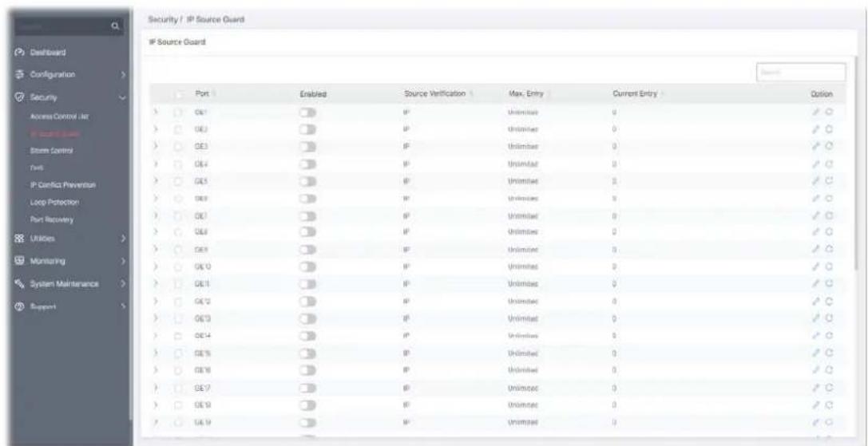Image resolution: width=868 pixels, height=446 pixels.
Task: Toggle Enabled switch in GE12 row
Action: tap(307, 301)
